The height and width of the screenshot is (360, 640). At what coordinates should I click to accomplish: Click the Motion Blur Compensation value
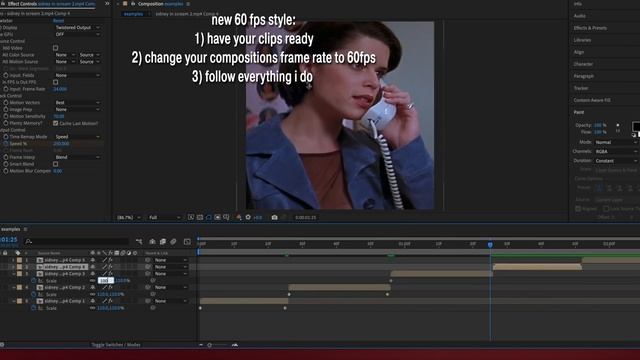click(58, 171)
